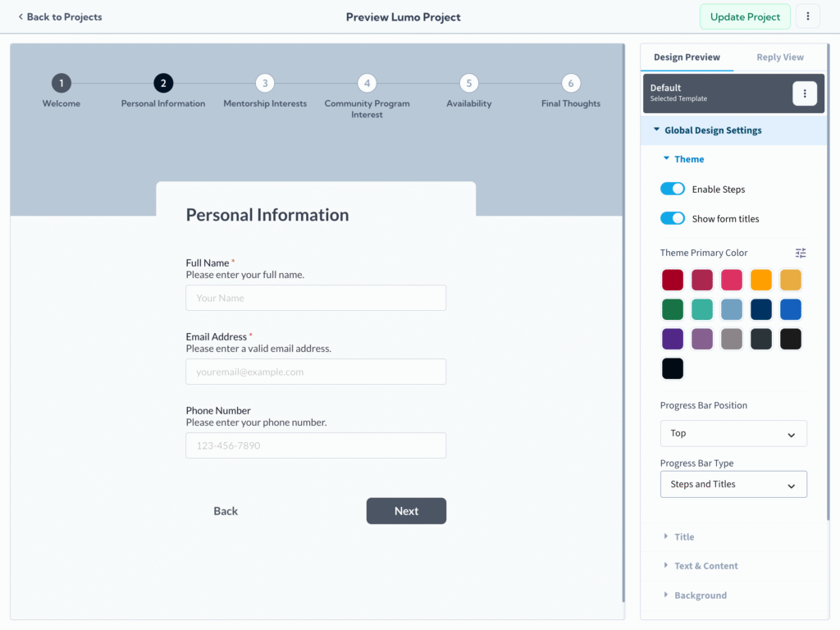Toggle the Enable Steps switch
The height and width of the screenshot is (630, 840).
(673, 189)
